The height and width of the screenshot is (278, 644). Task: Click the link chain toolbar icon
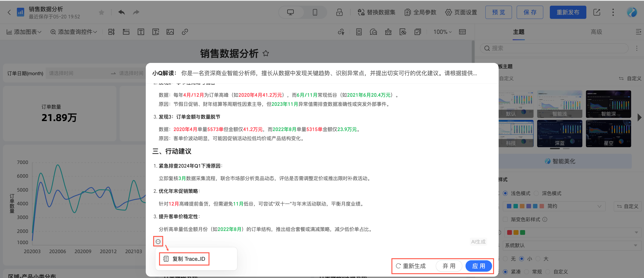click(x=185, y=32)
